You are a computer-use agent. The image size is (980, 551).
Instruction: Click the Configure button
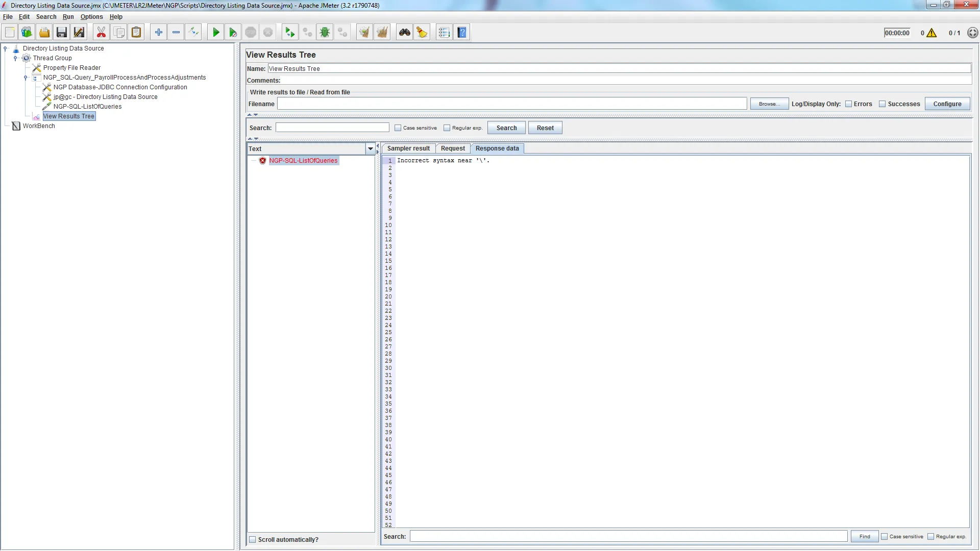[x=947, y=104]
